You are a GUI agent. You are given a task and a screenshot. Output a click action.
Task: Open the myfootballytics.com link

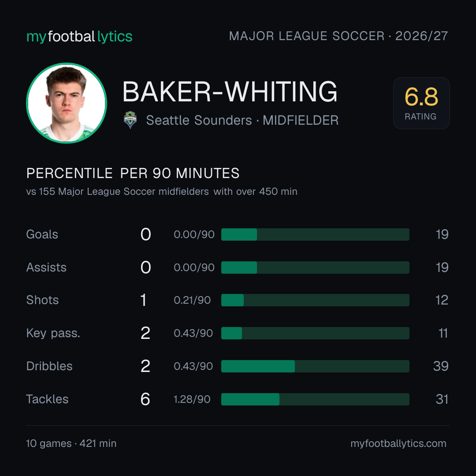click(398, 443)
